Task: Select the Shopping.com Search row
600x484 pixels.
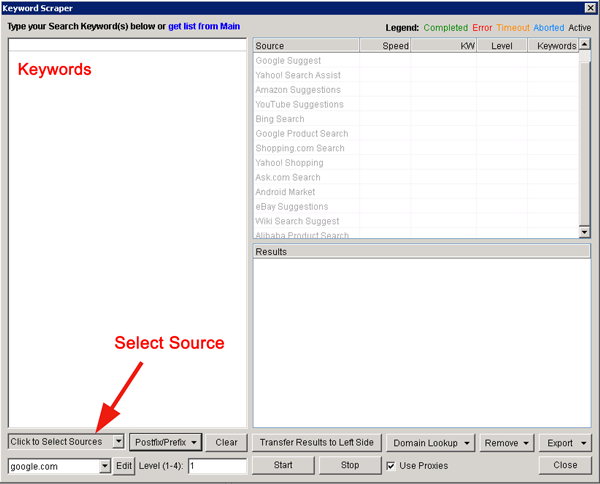Action: pyautogui.click(x=416, y=148)
